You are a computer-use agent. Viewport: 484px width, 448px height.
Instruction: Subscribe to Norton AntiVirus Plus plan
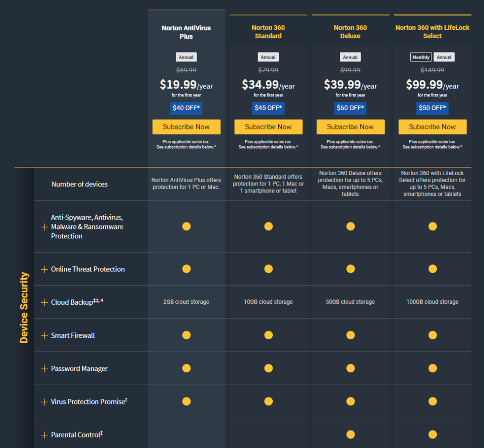pyautogui.click(x=186, y=127)
